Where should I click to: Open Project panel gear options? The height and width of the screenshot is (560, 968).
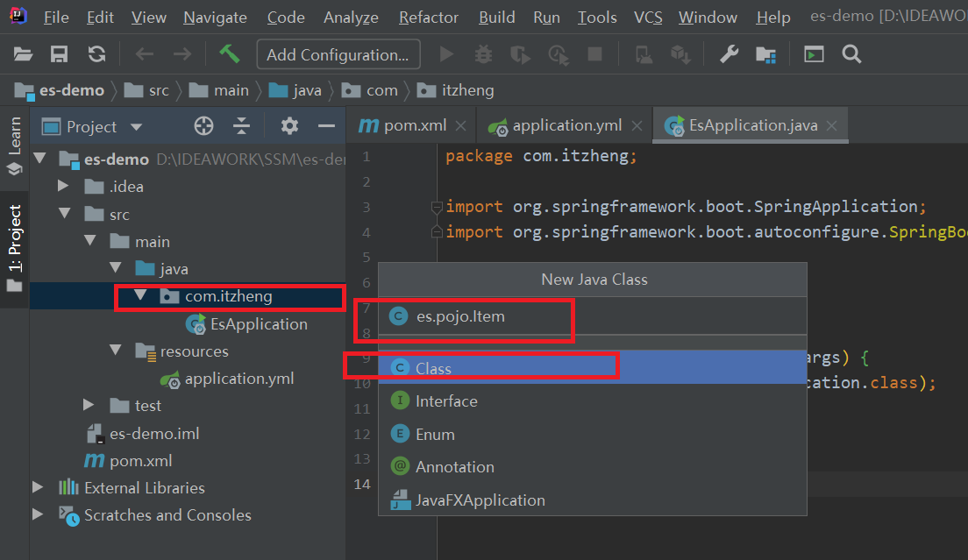coord(289,126)
